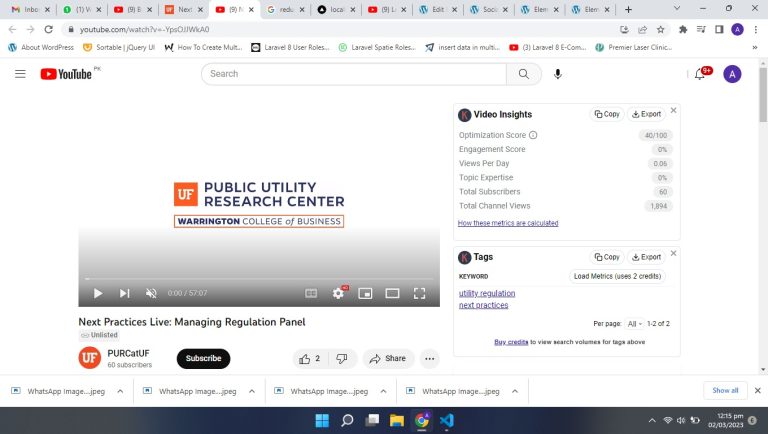Open the notifications bell

coord(700,74)
